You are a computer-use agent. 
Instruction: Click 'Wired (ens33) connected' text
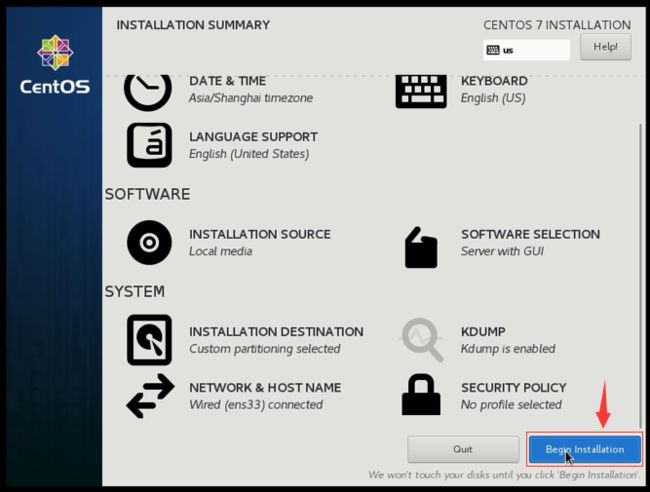click(256, 405)
